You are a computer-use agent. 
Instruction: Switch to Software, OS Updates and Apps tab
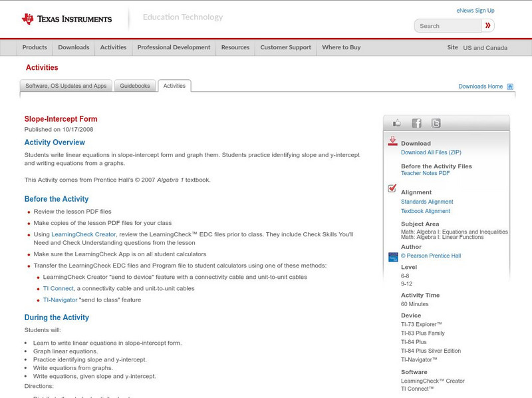(66, 86)
